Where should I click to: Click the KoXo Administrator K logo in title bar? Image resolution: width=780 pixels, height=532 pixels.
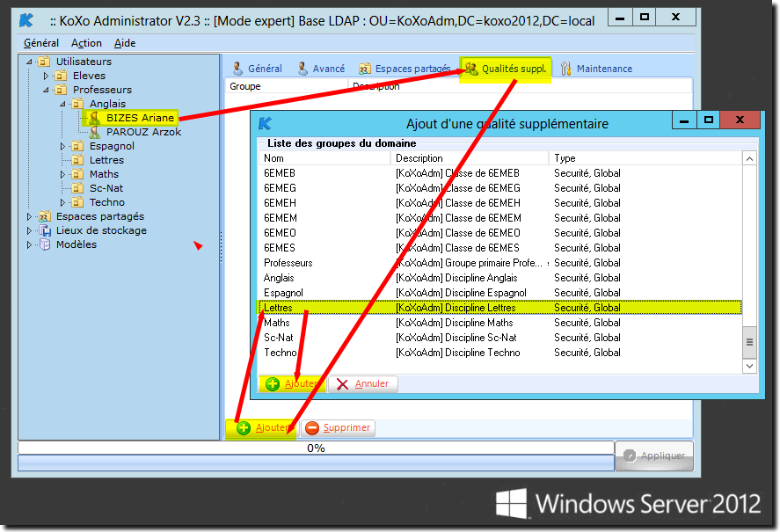pyautogui.click(x=26, y=20)
